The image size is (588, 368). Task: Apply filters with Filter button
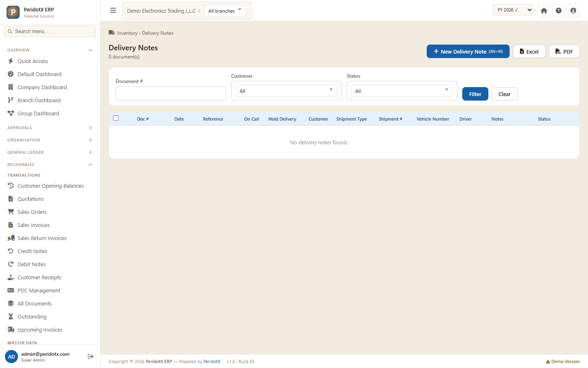pos(475,94)
